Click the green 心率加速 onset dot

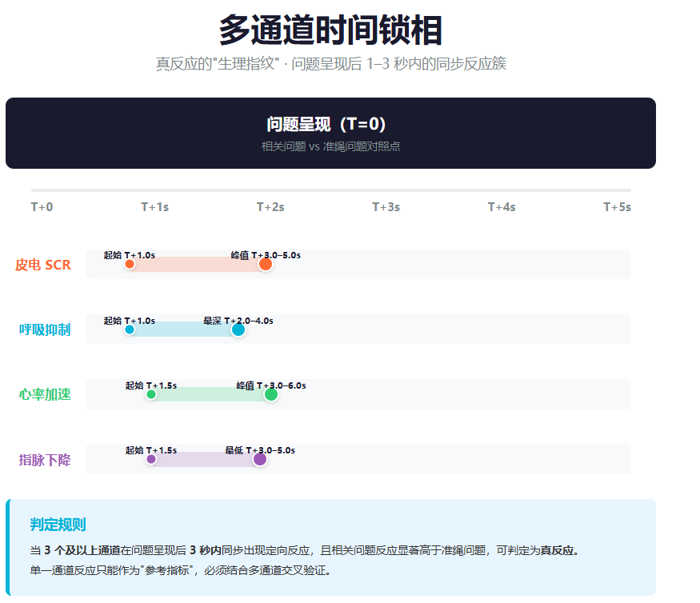(x=151, y=394)
